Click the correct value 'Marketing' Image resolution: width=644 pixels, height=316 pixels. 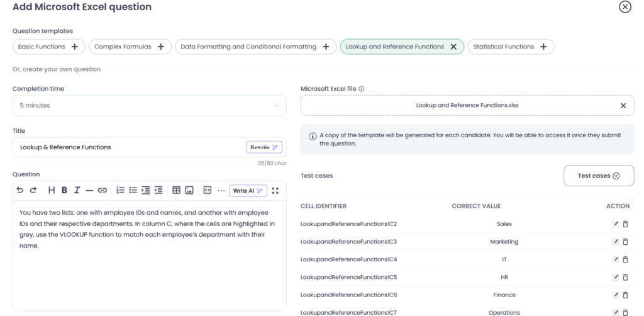504,242
